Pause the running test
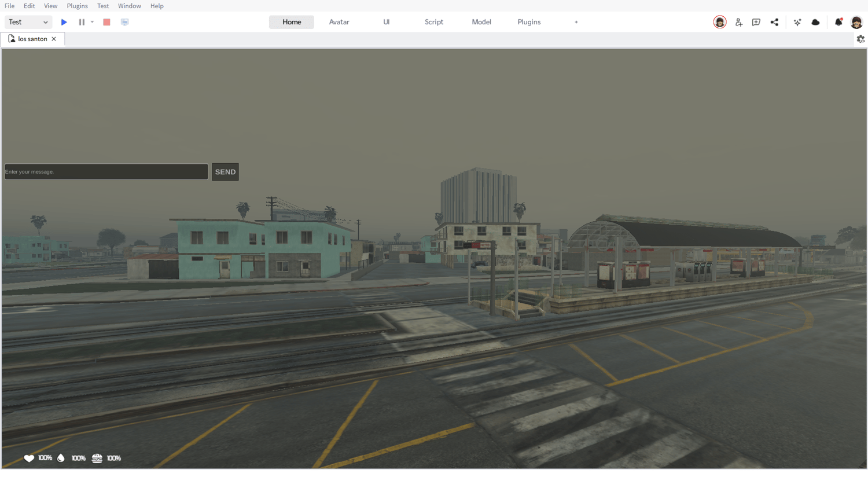Viewport: 868px width, 488px height. tap(82, 22)
